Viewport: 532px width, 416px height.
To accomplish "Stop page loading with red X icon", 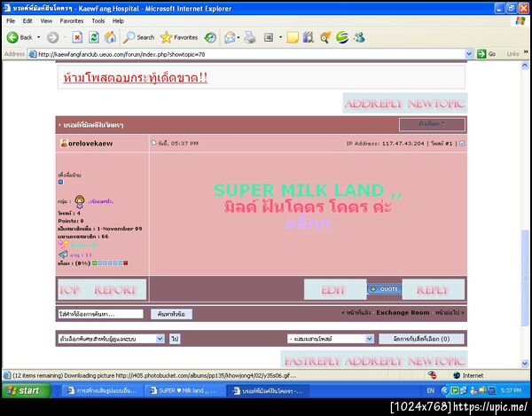I will tap(77, 37).
